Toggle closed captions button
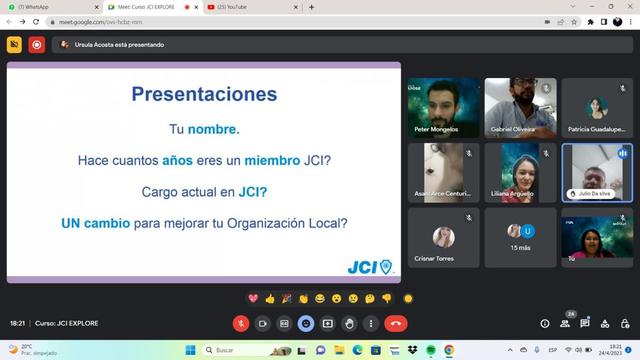The height and width of the screenshot is (360, 640). coord(284,324)
